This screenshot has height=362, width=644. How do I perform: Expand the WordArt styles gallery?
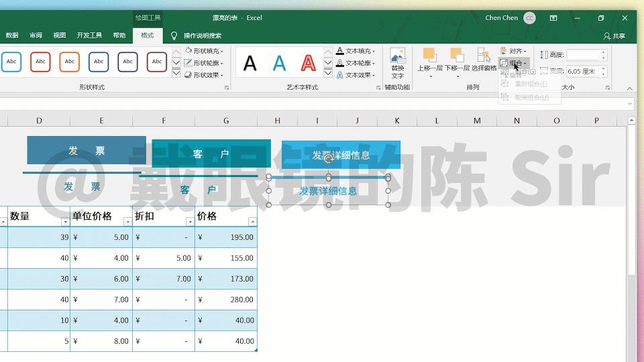tap(328, 74)
